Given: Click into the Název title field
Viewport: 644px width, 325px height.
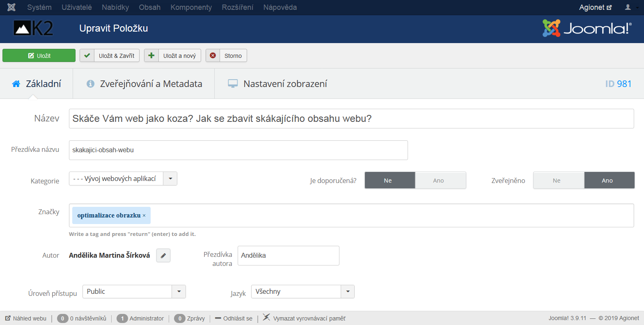Looking at the screenshot, I should click(351, 119).
